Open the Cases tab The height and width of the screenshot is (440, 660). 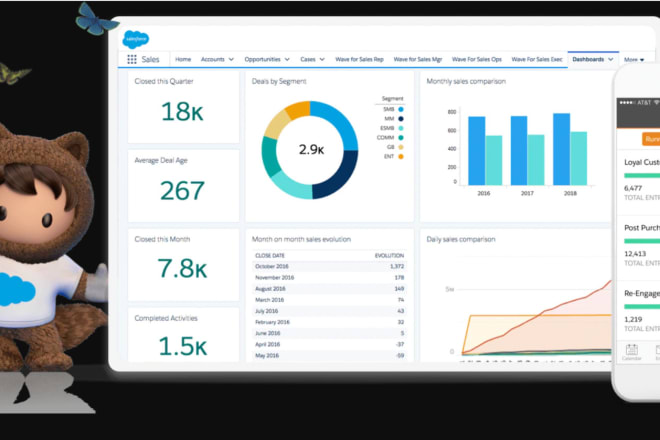pyautogui.click(x=308, y=59)
